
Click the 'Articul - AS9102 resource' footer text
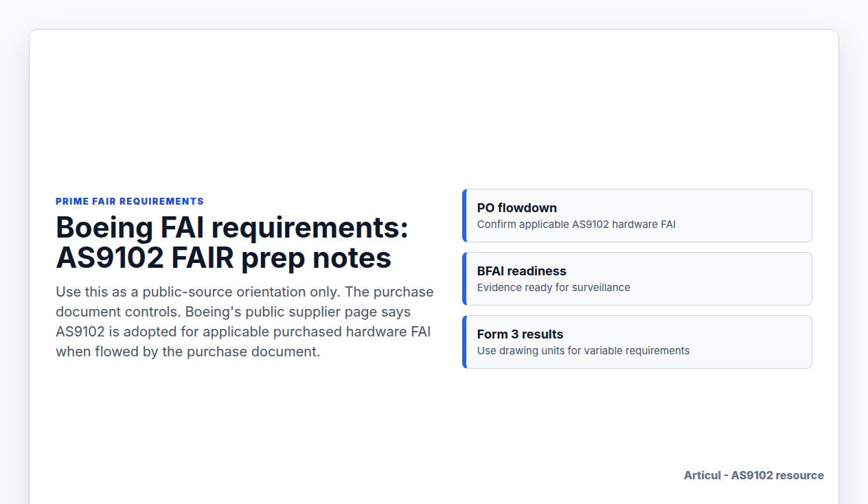click(754, 475)
